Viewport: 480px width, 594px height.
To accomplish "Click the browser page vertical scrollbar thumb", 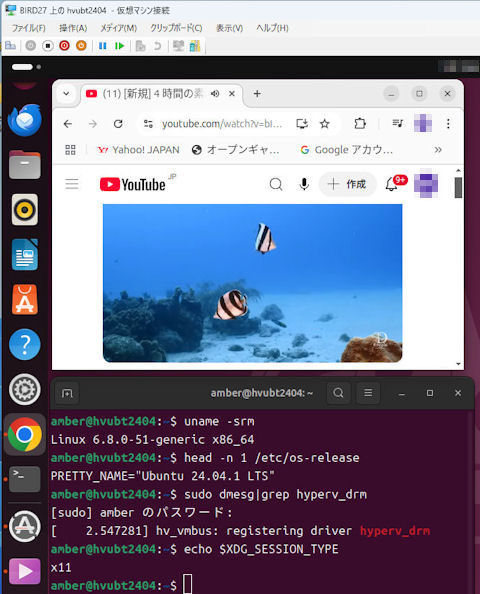I will [458, 187].
